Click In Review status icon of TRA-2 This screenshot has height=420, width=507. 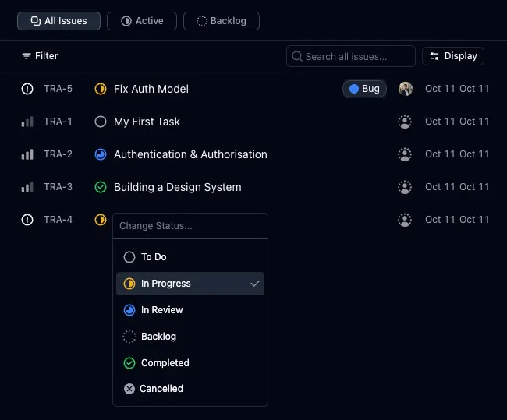[101, 154]
